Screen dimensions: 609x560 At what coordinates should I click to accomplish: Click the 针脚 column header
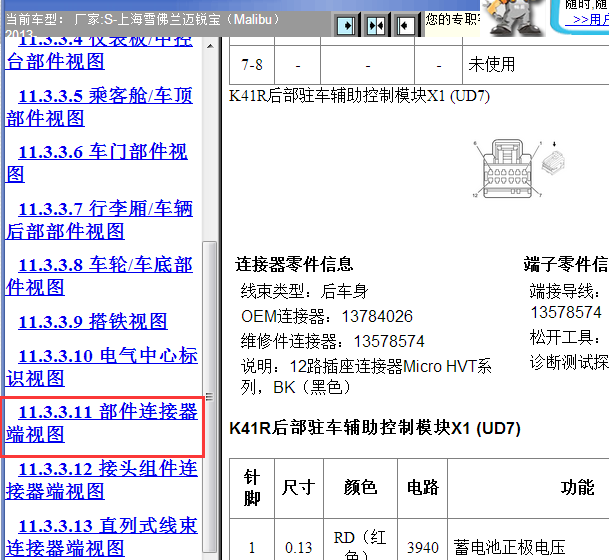point(252,488)
